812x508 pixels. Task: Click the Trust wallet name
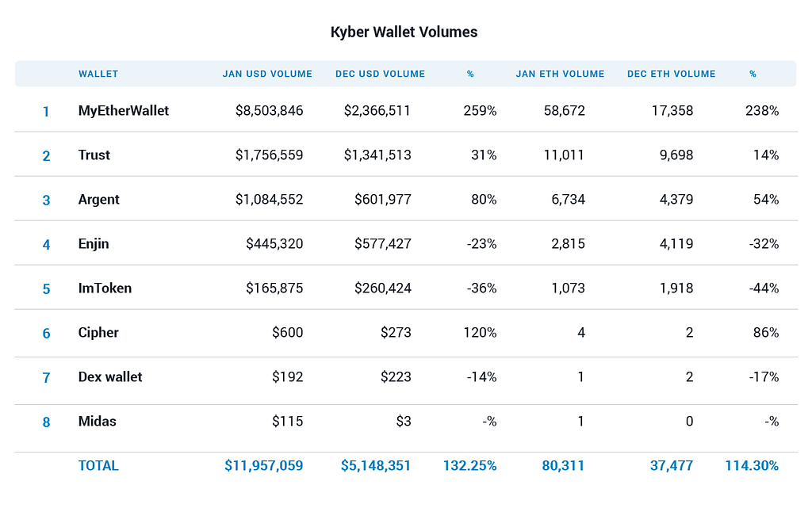(94, 155)
